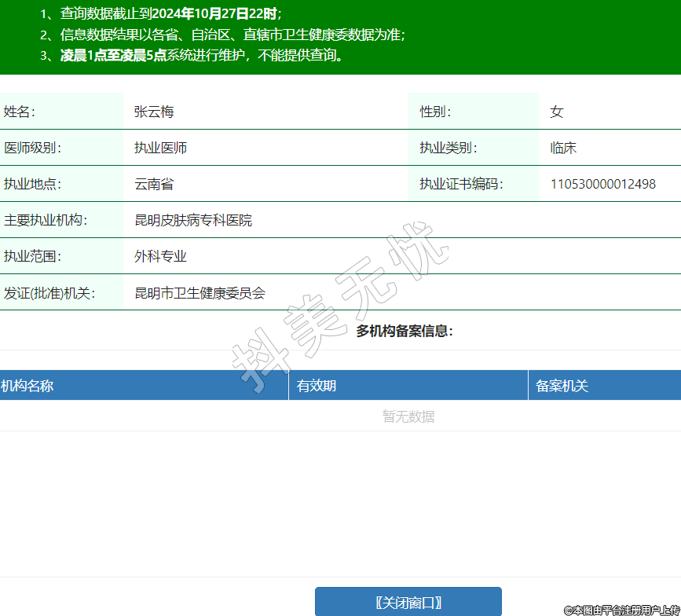Click the 有效期 column header
The image size is (681, 616).
pyautogui.click(x=317, y=386)
